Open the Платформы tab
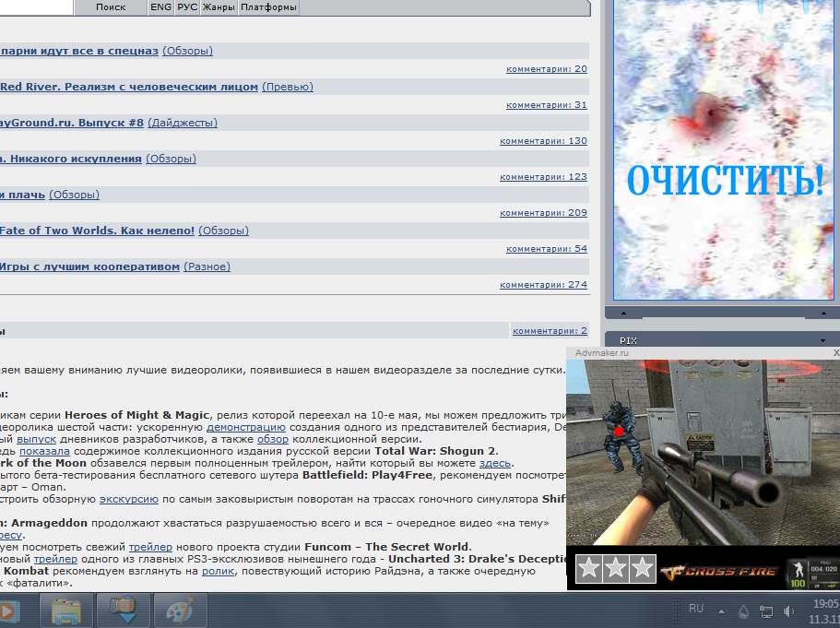Screen dimensions: 840x628 coord(268,7)
